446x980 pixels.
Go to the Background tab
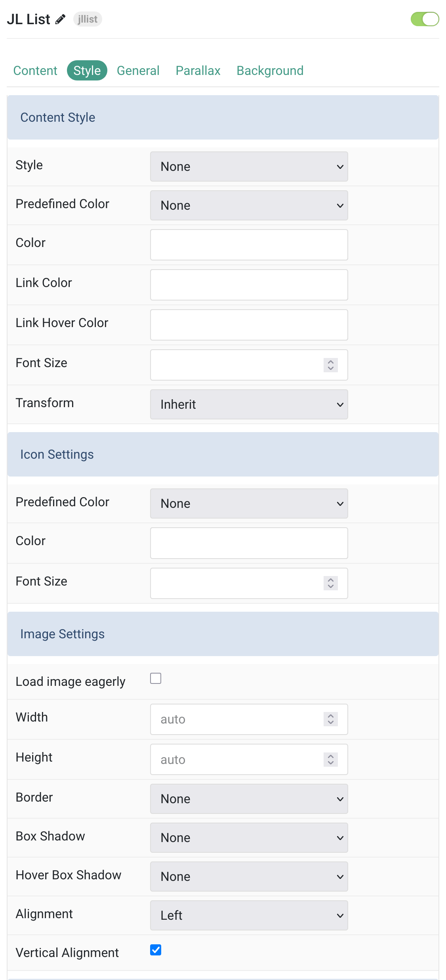pos(270,71)
